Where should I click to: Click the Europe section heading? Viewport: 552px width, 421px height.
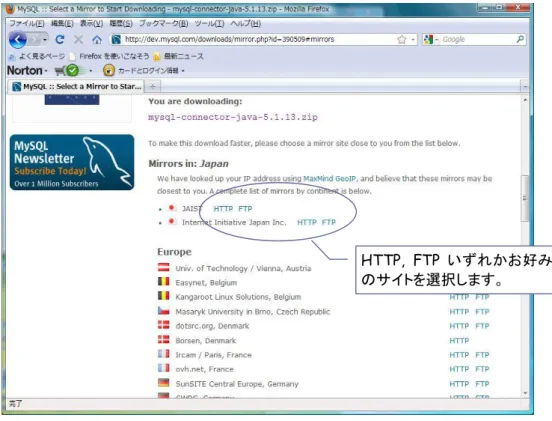174,252
